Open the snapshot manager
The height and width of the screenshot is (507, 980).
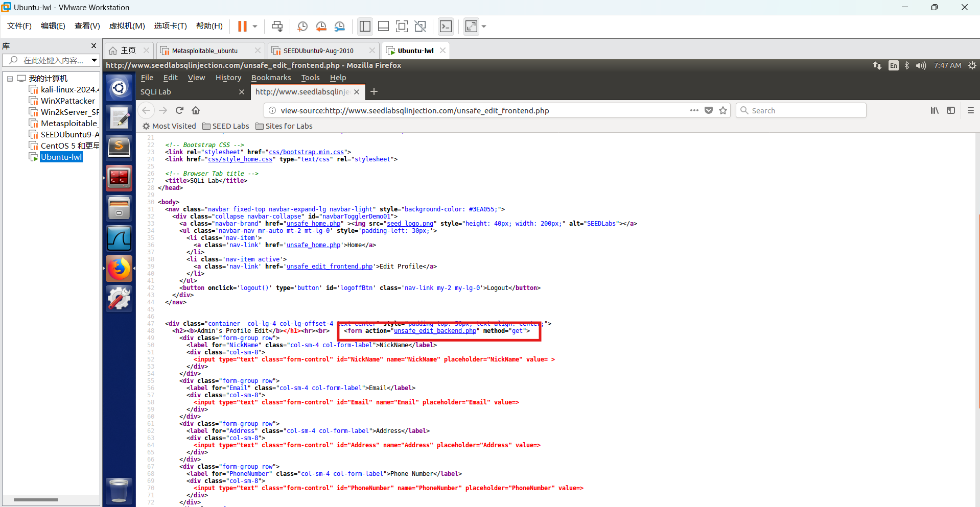340,26
